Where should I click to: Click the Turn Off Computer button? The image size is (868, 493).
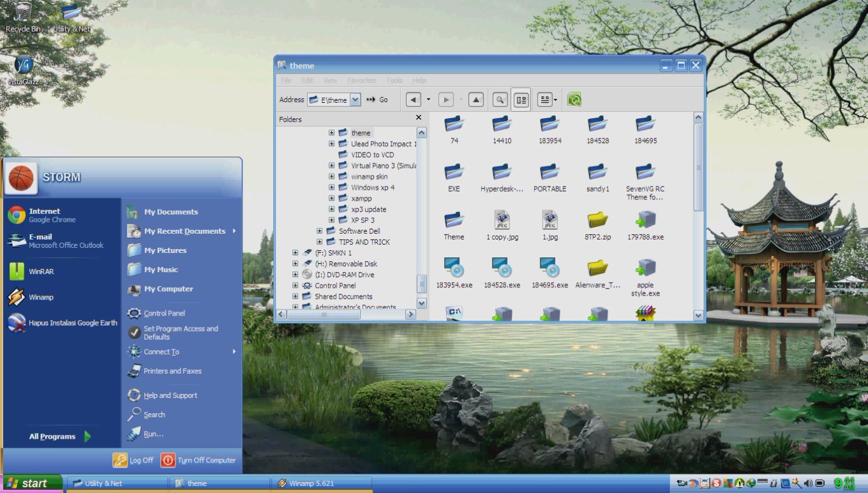pyautogui.click(x=198, y=460)
